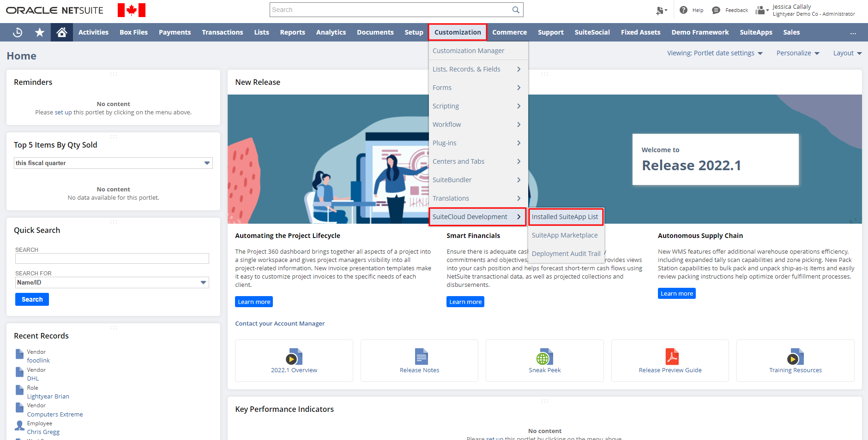Open the SuiteCloud Development menu entry
Screen dimensions: 868x440
click(x=477, y=217)
